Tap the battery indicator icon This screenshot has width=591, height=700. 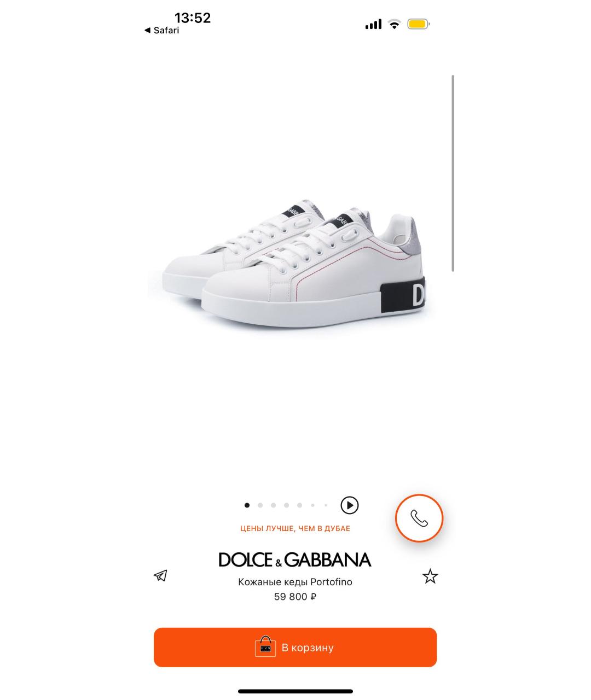click(x=419, y=24)
